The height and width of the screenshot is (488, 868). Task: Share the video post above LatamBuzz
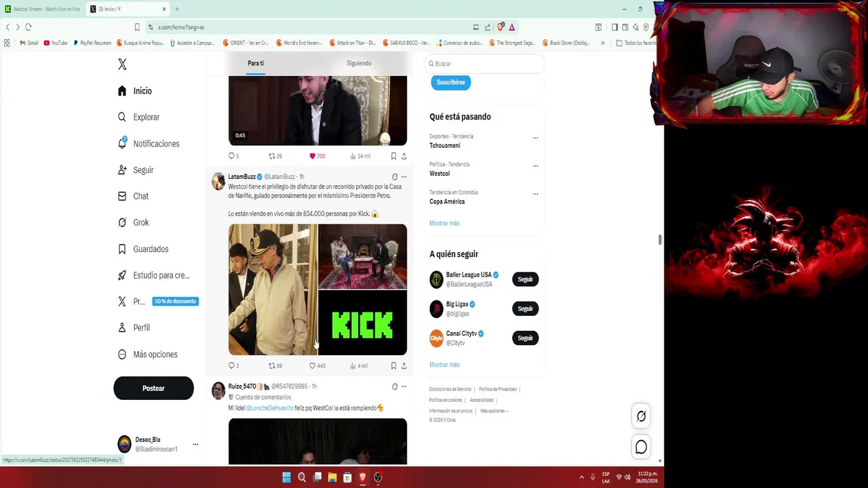point(404,156)
